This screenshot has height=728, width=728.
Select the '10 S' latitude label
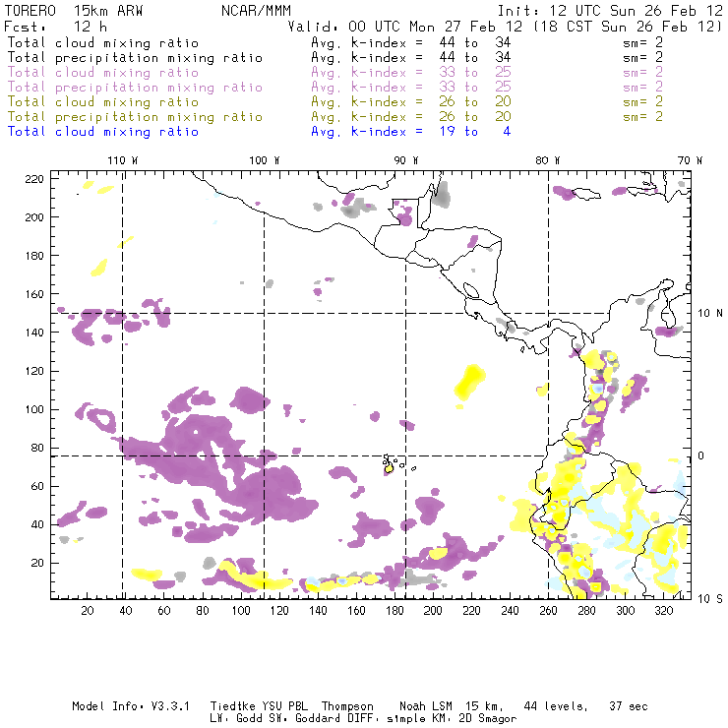710,598
